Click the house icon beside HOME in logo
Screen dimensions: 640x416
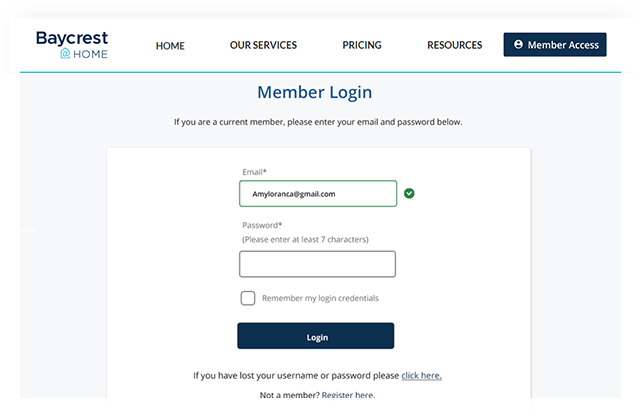tap(65, 54)
